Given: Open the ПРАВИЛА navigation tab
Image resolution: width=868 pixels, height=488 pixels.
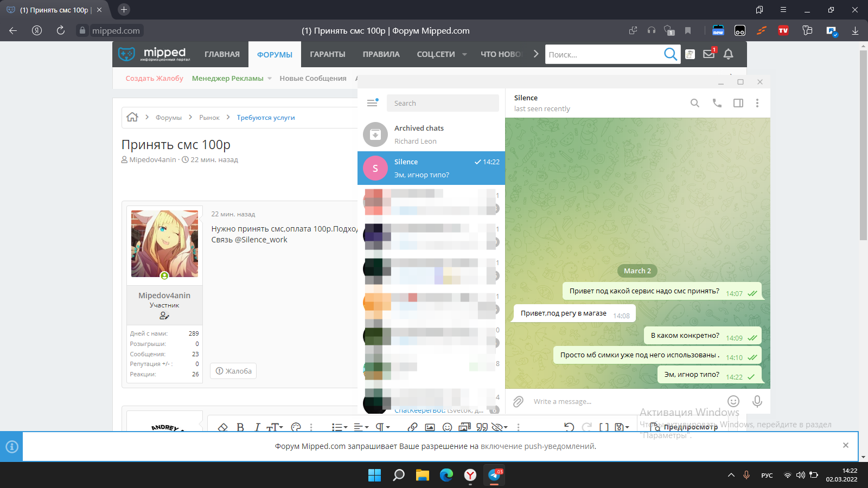Looking at the screenshot, I should (x=381, y=54).
